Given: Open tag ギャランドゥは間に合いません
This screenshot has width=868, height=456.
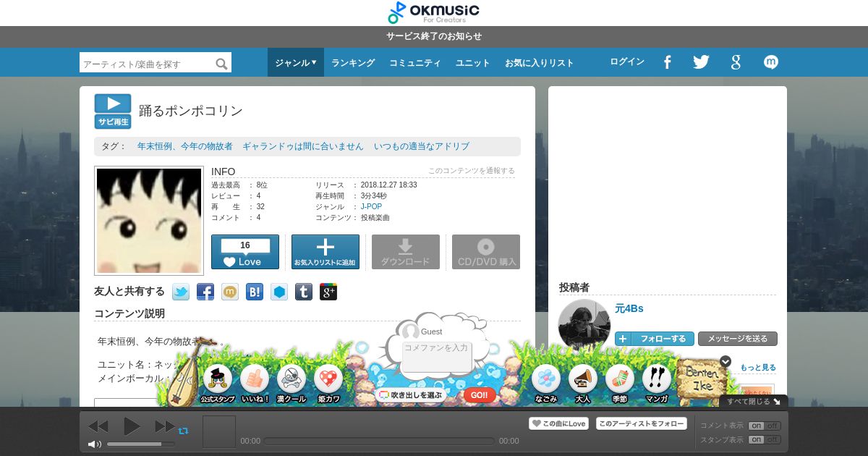Looking at the screenshot, I should pos(303,146).
